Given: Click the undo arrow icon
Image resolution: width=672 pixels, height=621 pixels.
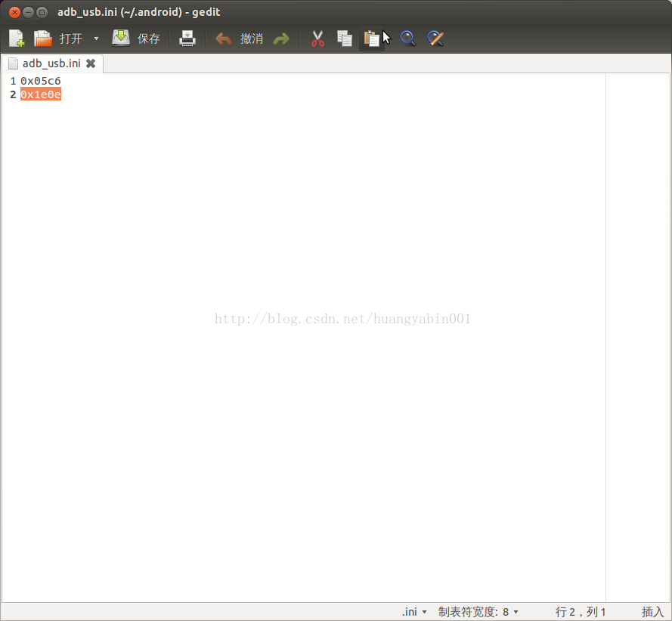Looking at the screenshot, I should (x=223, y=39).
